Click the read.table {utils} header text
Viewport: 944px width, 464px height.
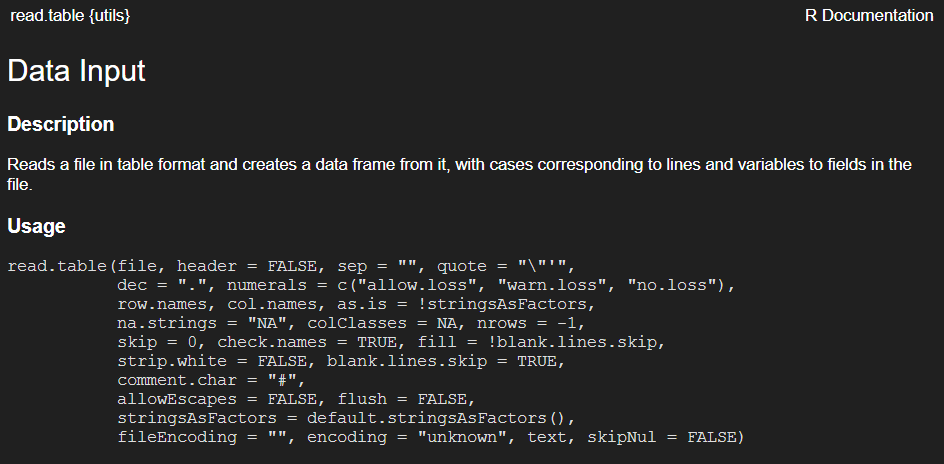(x=69, y=16)
